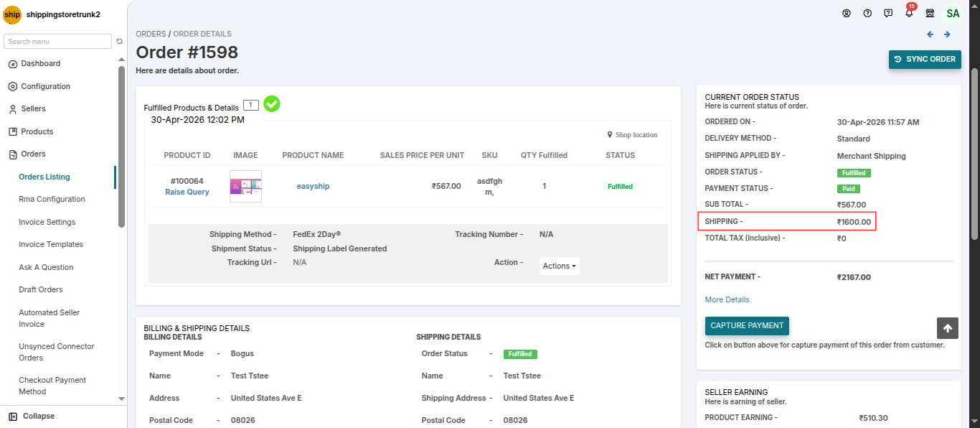
Task: Go to next order with right arrow
Action: (947, 34)
